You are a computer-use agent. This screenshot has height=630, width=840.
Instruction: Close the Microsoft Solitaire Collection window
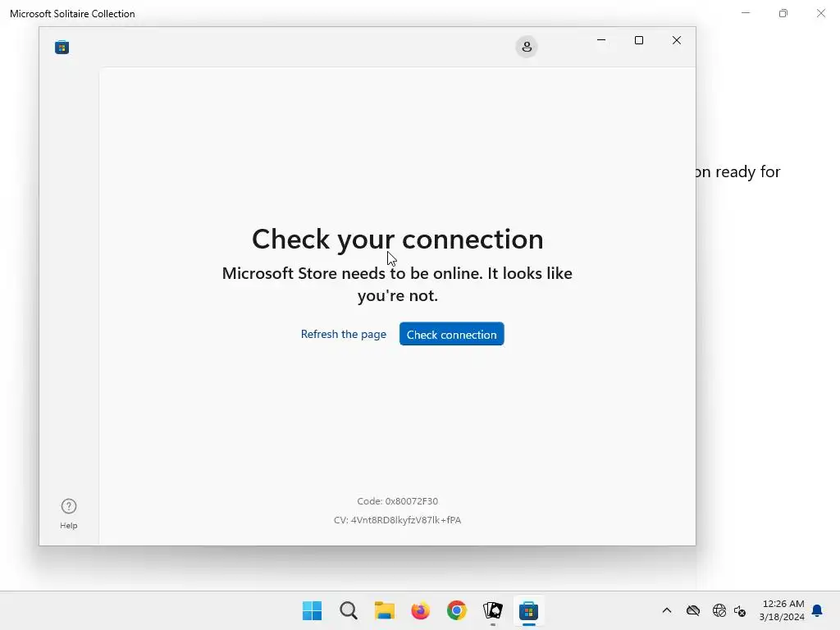(820, 13)
